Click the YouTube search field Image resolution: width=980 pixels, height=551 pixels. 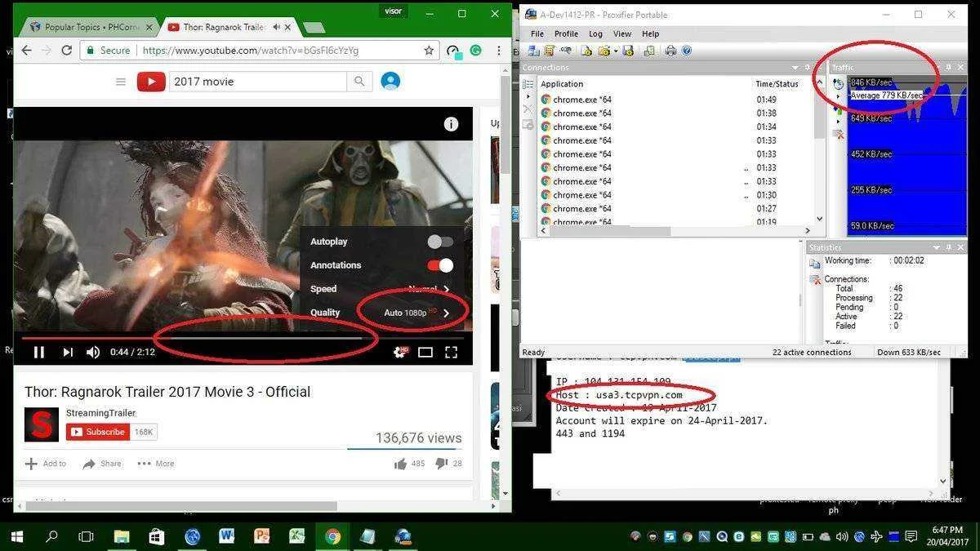click(257, 82)
